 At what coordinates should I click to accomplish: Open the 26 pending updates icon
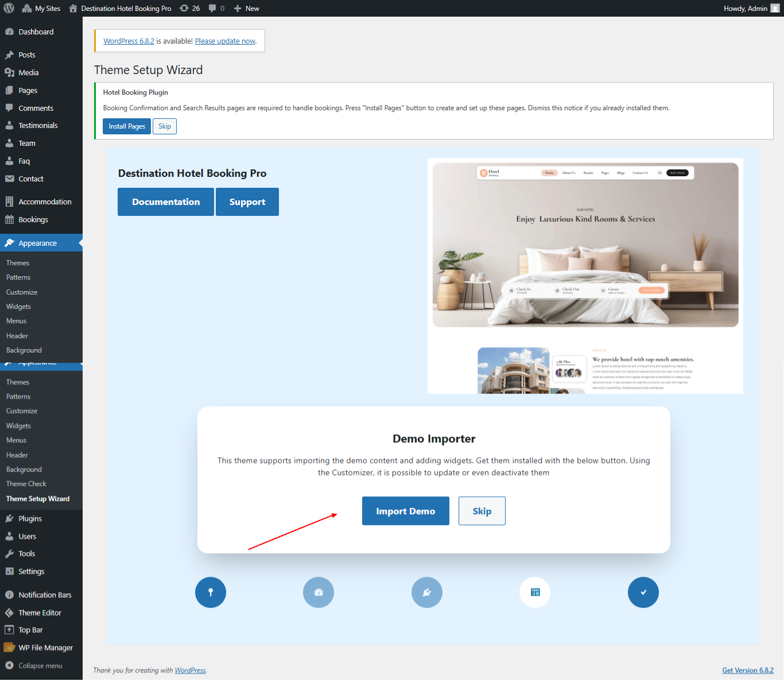click(x=190, y=8)
